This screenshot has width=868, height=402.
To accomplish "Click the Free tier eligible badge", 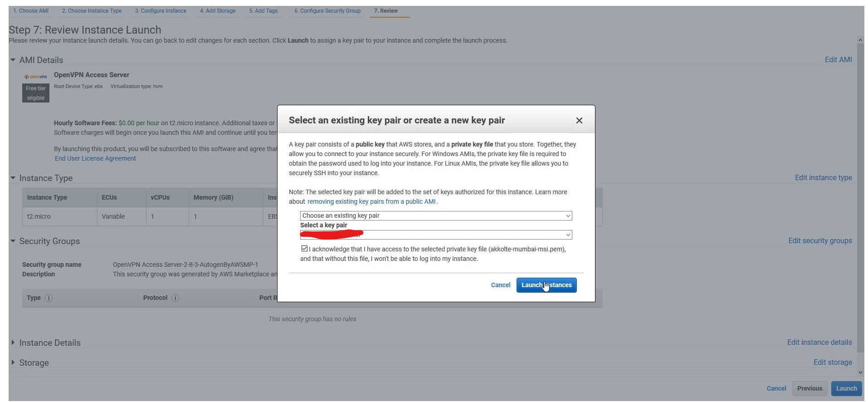I will coord(36,93).
